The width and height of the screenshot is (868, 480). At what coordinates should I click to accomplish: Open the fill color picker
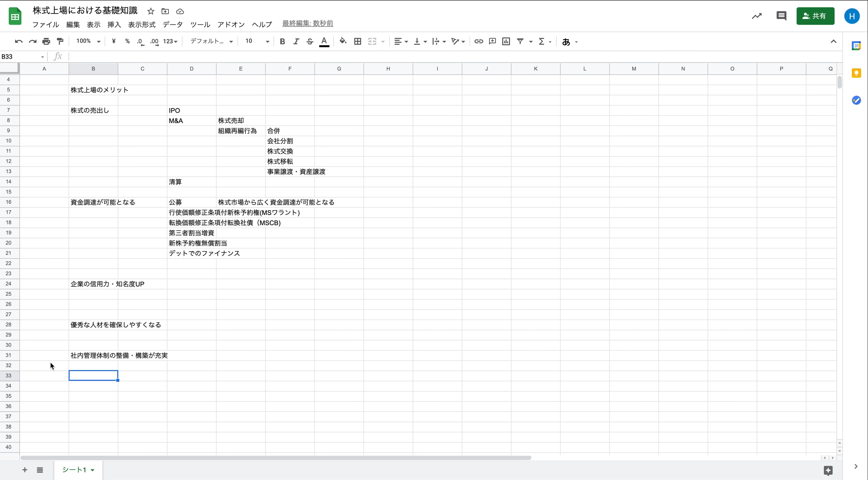[343, 41]
